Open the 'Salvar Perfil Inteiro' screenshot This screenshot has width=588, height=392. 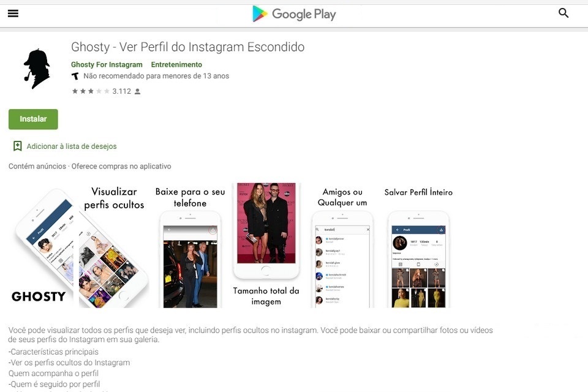coord(418,246)
